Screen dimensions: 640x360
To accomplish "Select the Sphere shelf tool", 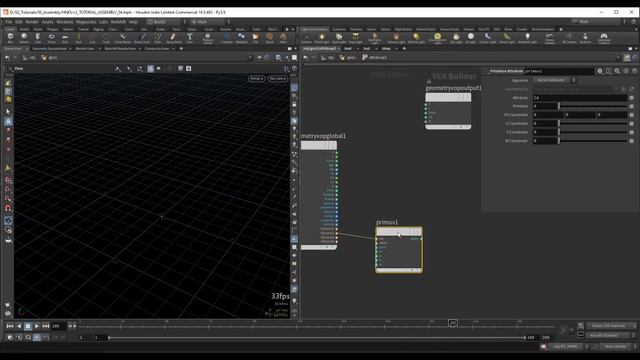I will point(24,38).
